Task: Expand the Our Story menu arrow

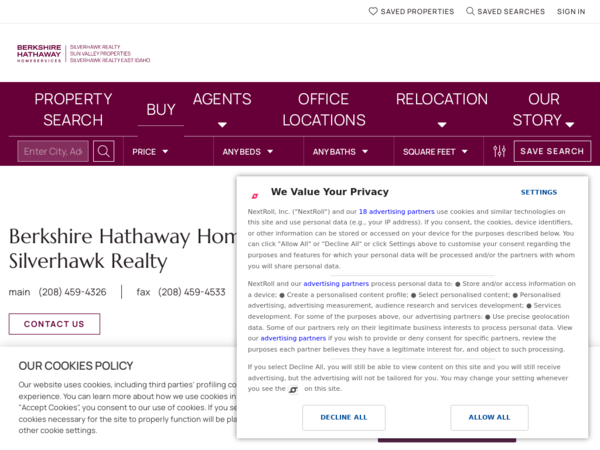Action: 570,125
